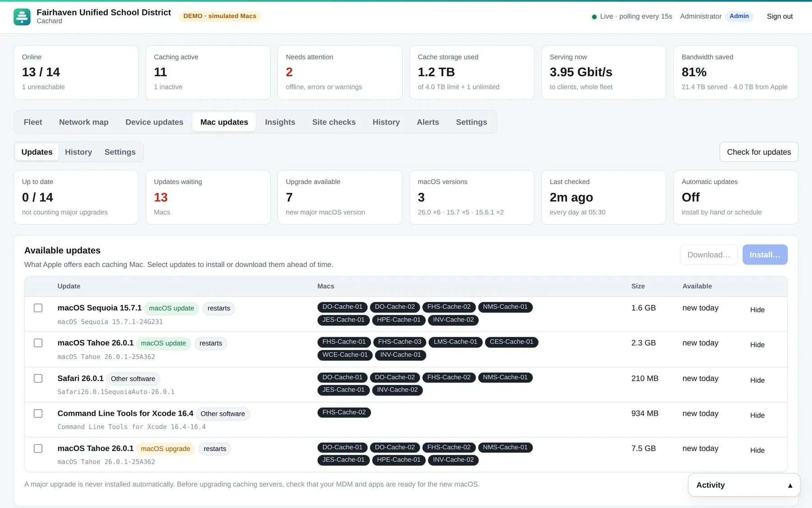Screen dimensions: 812x508
Task: Click the Admin role badge
Action: 739,16
